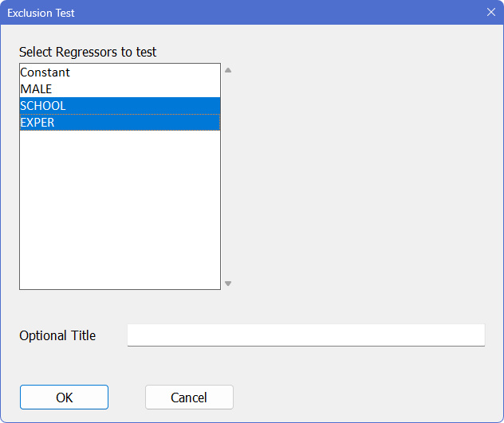Click the scrollbar track between the arrows

point(228,175)
